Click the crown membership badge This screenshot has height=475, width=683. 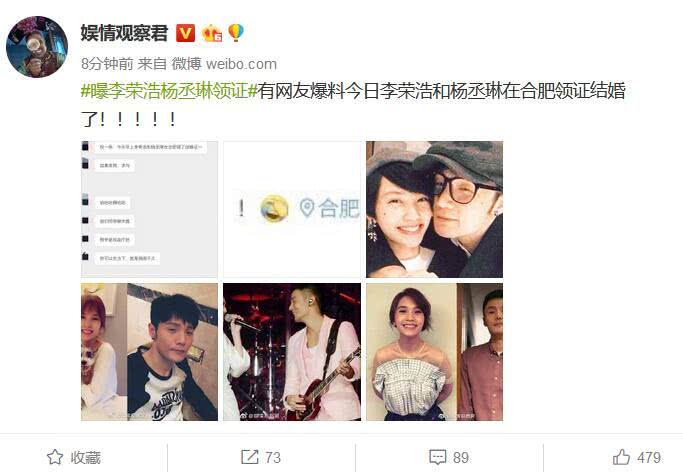click(212, 33)
